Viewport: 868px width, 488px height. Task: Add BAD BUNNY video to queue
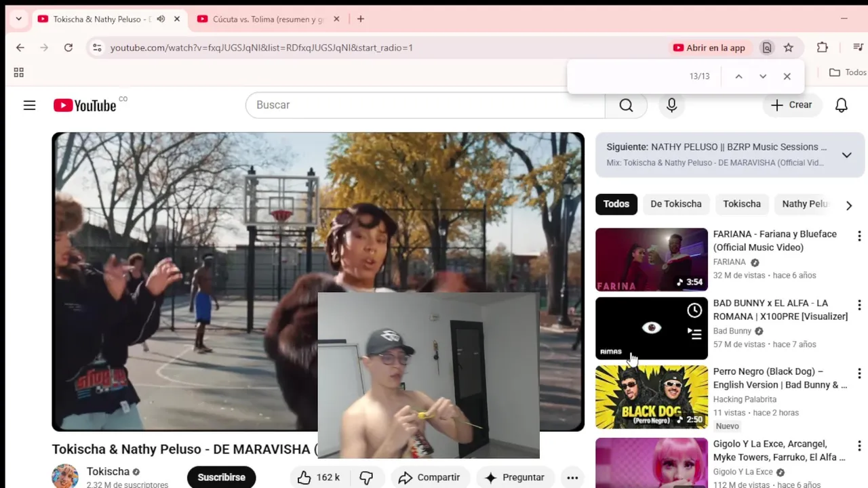pos(694,333)
